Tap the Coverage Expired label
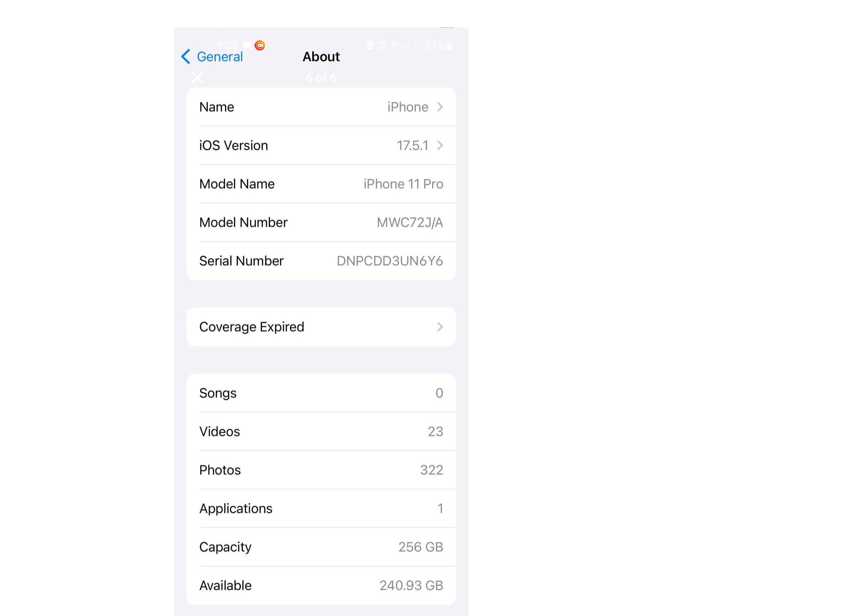Image resolution: width=850 pixels, height=616 pixels. (252, 327)
